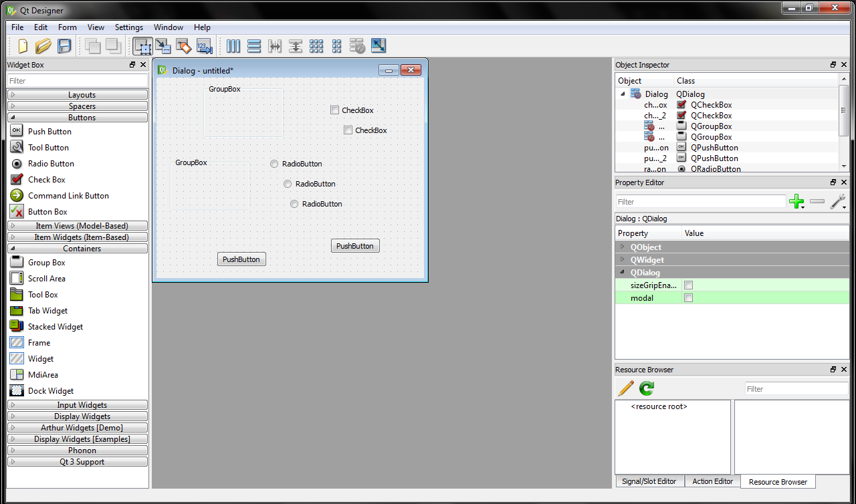Switch to the Action Editor tab
Viewport: 856px width, 504px height.
tap(712, 481)
